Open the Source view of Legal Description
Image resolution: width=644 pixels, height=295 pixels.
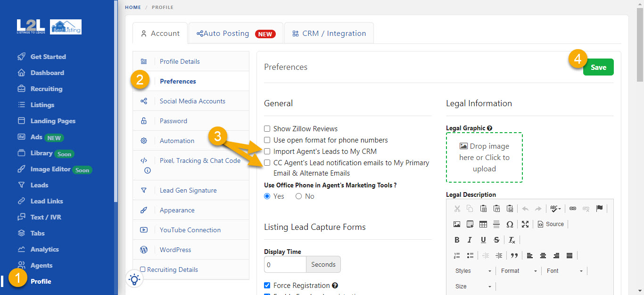pos(550,224)
